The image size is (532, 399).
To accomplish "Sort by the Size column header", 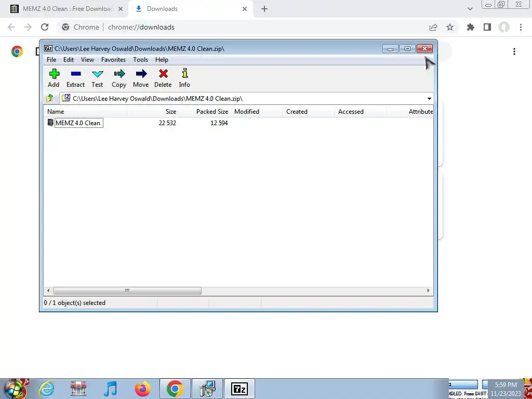I will (x=153, y=112).
